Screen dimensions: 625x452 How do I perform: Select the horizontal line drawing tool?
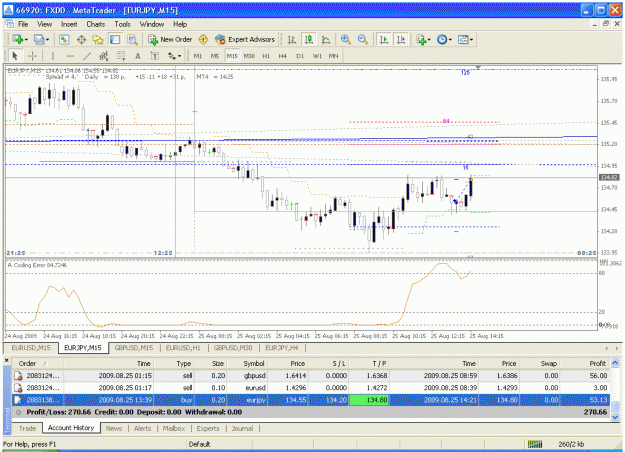click(70, 56)
